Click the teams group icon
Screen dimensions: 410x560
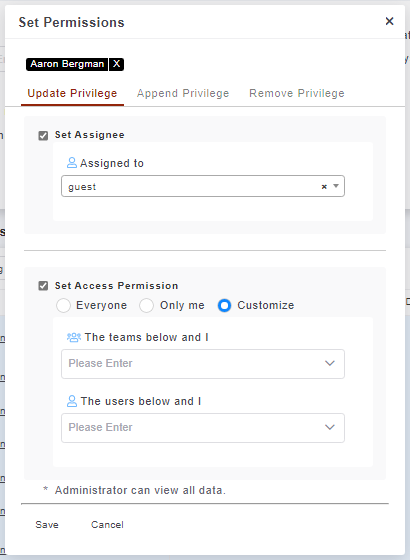(x=74, y=337)
